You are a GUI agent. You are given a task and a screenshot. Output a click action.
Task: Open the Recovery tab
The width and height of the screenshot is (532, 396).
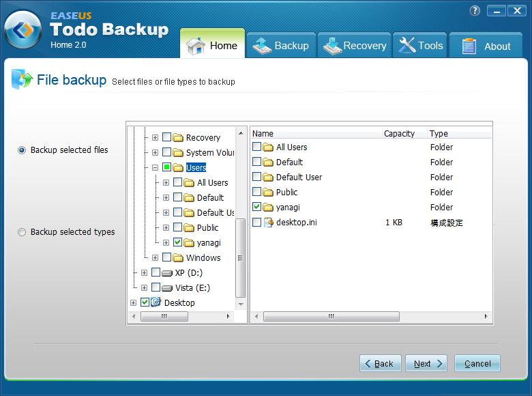pos(355,45)
